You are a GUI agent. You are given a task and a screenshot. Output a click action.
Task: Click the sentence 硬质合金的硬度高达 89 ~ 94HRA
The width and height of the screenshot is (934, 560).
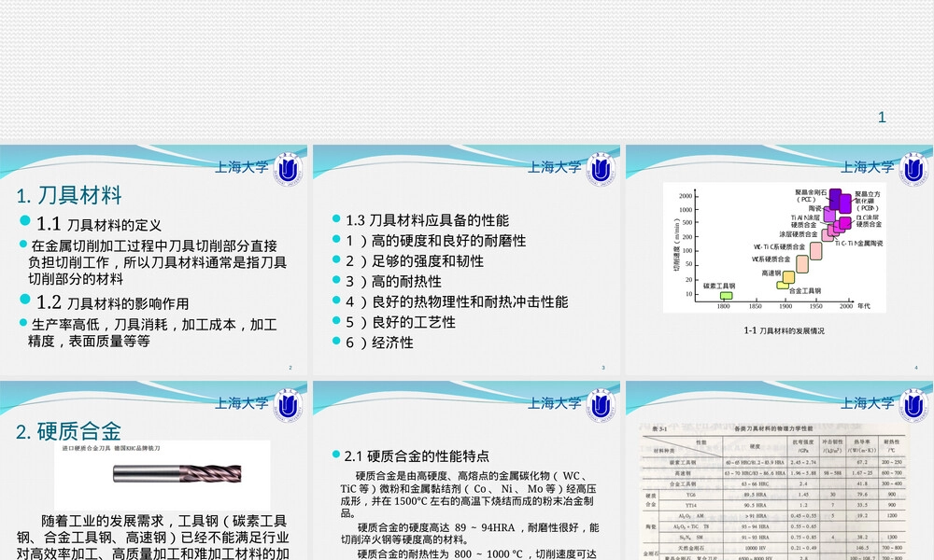click(x=470, y=533)
